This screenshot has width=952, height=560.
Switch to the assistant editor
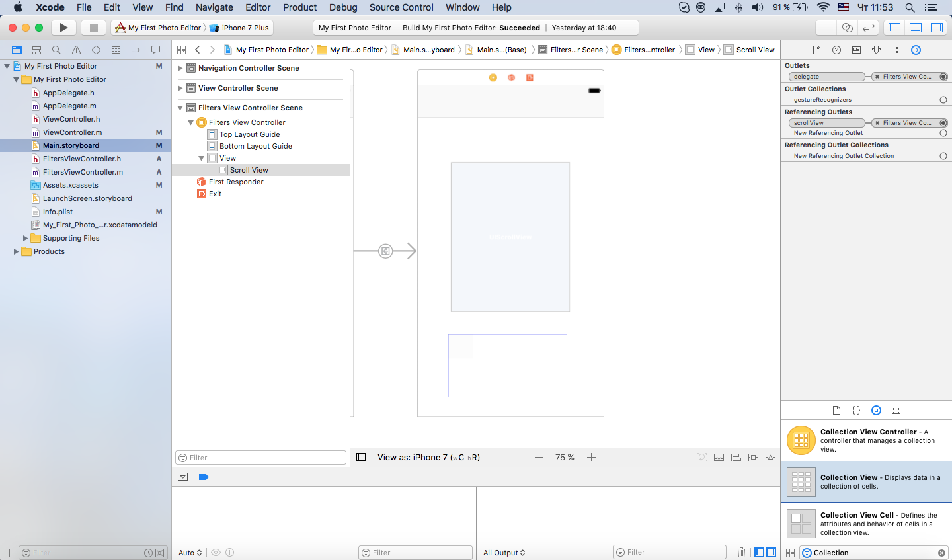coord(847,28)
